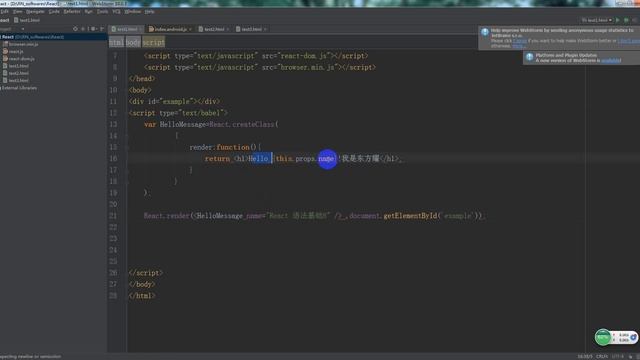Click the script breadcrumb
The width and height of the screenshot is (640, 360).
pos(153,42)
